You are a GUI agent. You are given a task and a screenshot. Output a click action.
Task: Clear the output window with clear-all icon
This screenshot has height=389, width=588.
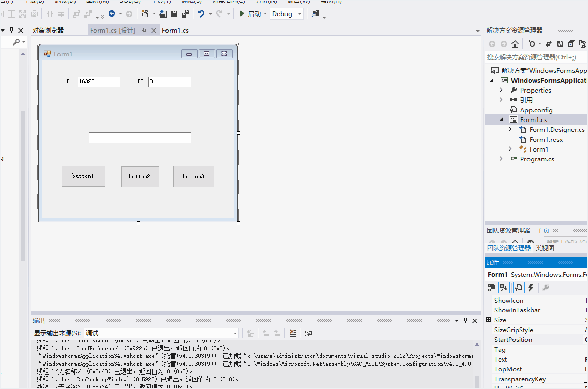coord(293,333)
